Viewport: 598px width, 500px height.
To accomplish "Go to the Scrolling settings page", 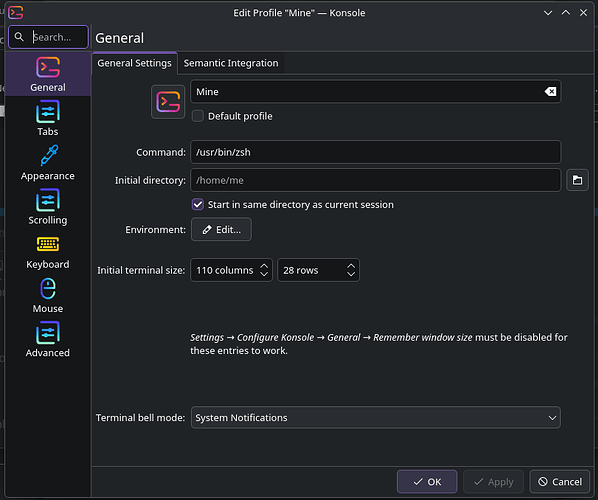I will click(48, 206).
